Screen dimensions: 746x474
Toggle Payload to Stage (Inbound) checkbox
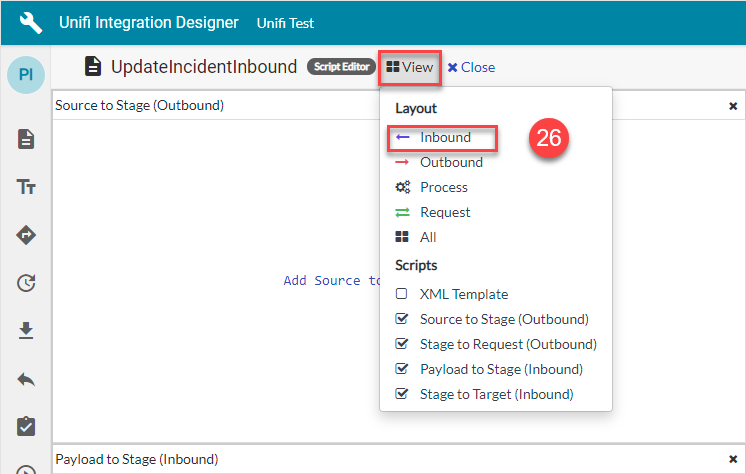click(x=402, y=369)
